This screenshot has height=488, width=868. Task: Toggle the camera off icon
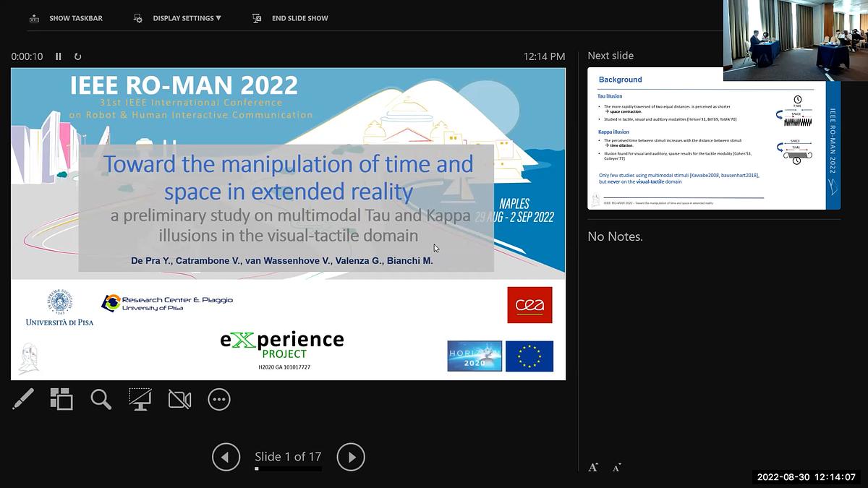(179, 399)
